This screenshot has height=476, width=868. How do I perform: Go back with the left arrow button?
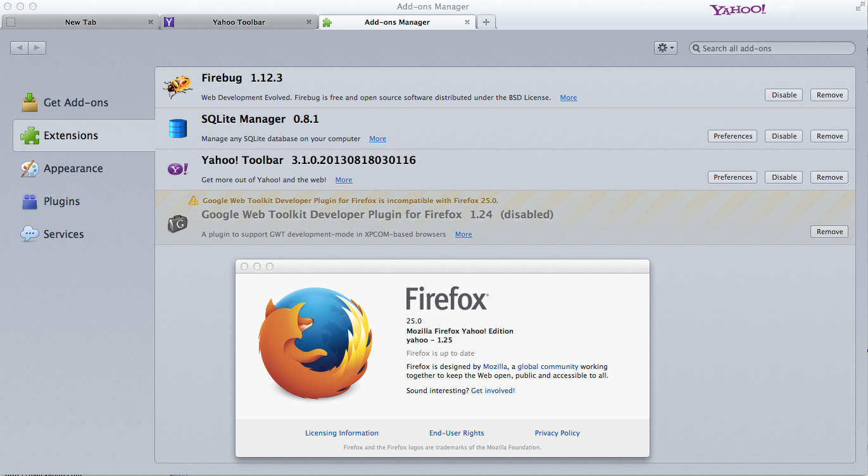(20, 48)
